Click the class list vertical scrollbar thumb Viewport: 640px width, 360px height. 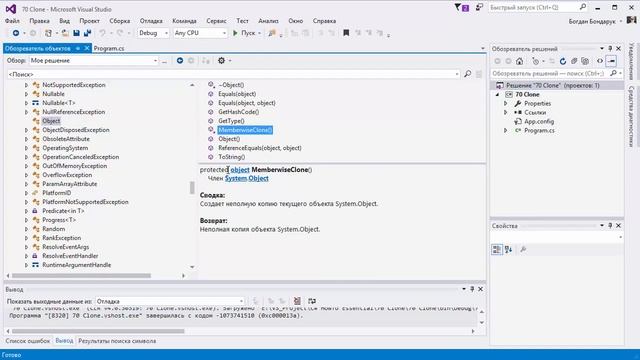pos(192,187)
